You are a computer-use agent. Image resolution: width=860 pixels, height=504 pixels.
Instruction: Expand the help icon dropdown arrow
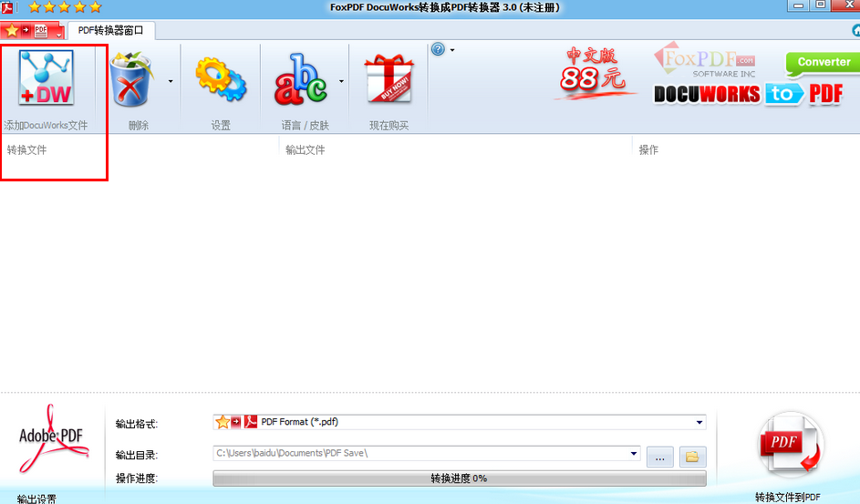coord(452,50)
